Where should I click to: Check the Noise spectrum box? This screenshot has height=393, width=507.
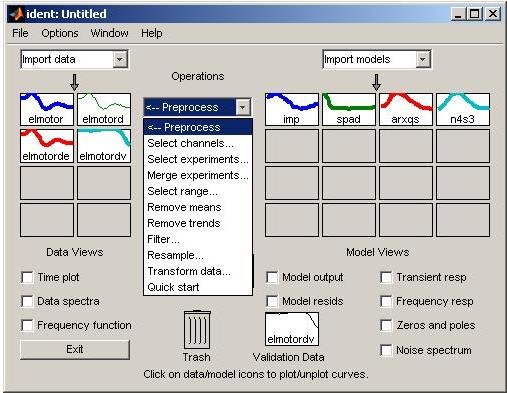(x=386, y=350)
